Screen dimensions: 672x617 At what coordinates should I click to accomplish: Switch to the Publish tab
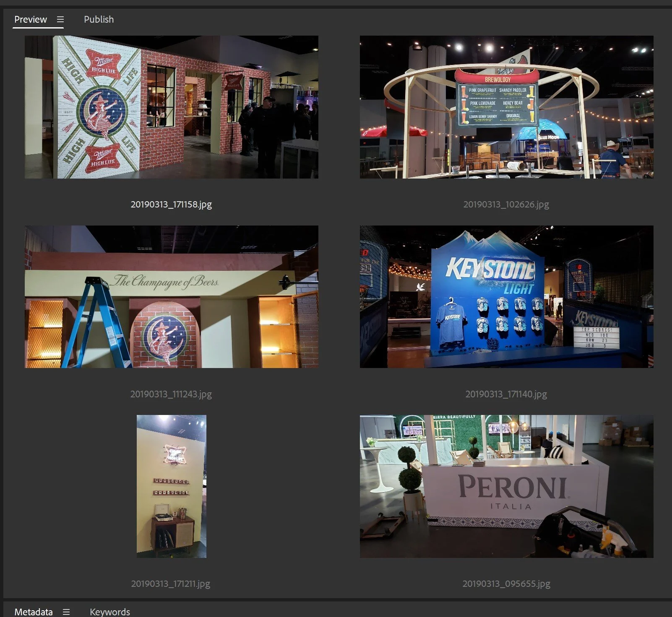(x=99, y=19)
